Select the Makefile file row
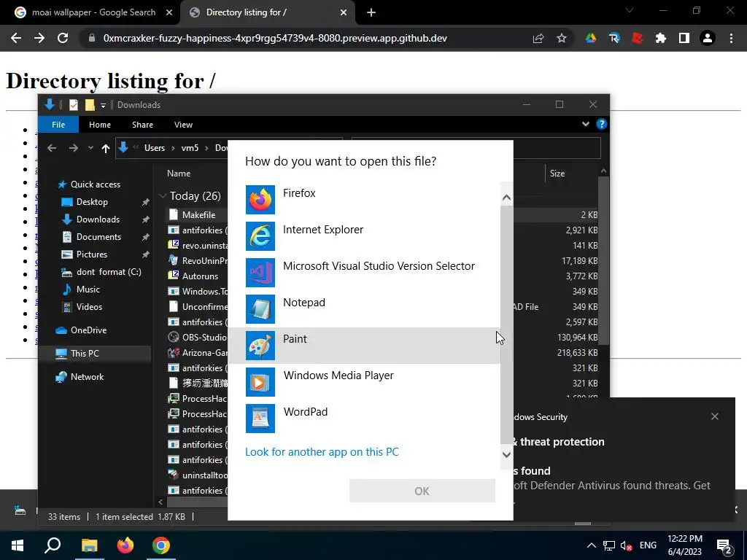The height and width of the screenshot is (560, 747). [198, 215]
